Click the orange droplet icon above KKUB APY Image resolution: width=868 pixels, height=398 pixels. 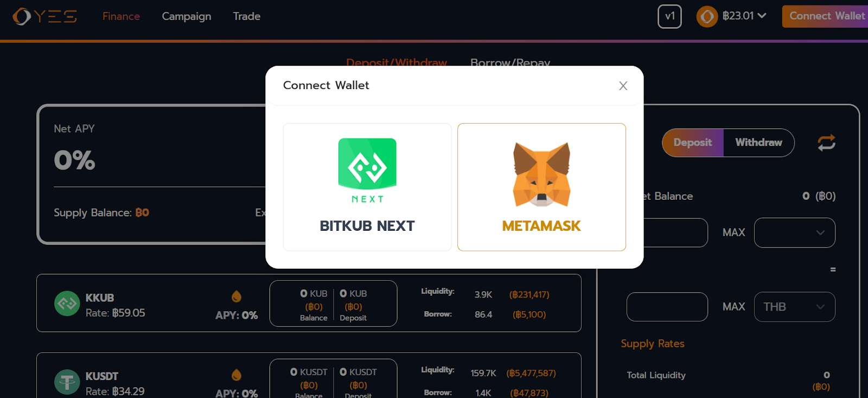236,296
